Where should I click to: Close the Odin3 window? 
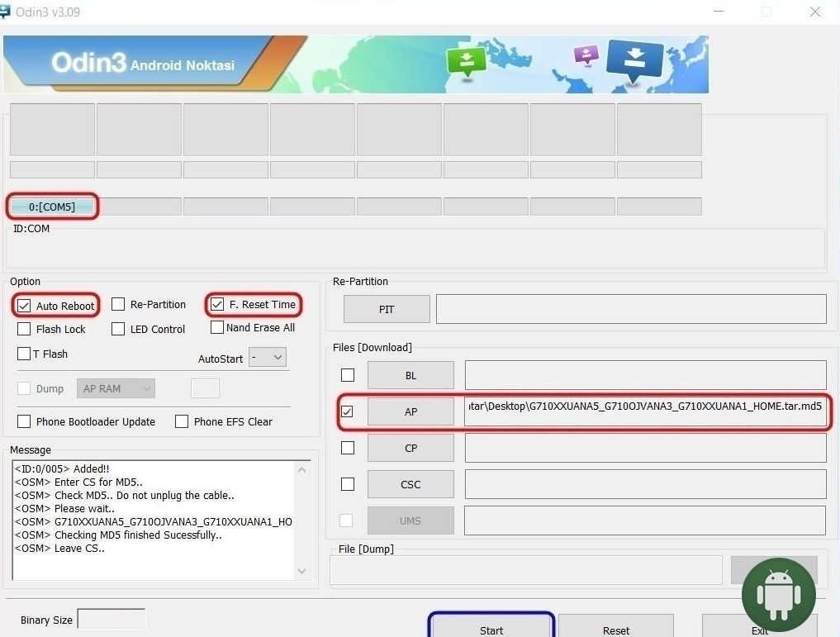pos(815,12)
